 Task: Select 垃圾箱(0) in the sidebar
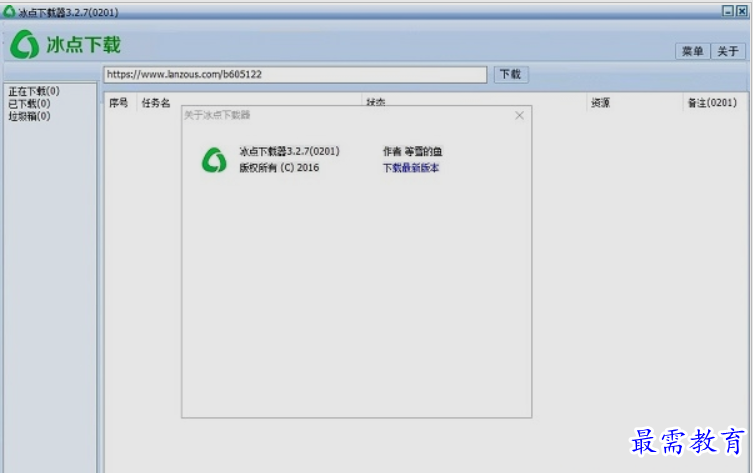(29, 116)
